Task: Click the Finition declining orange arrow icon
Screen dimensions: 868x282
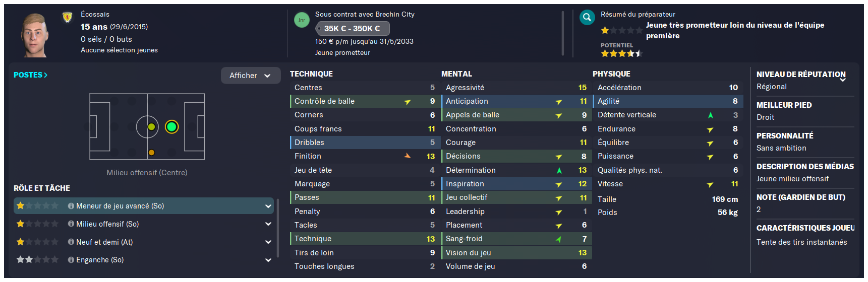Action: point(408,156)
